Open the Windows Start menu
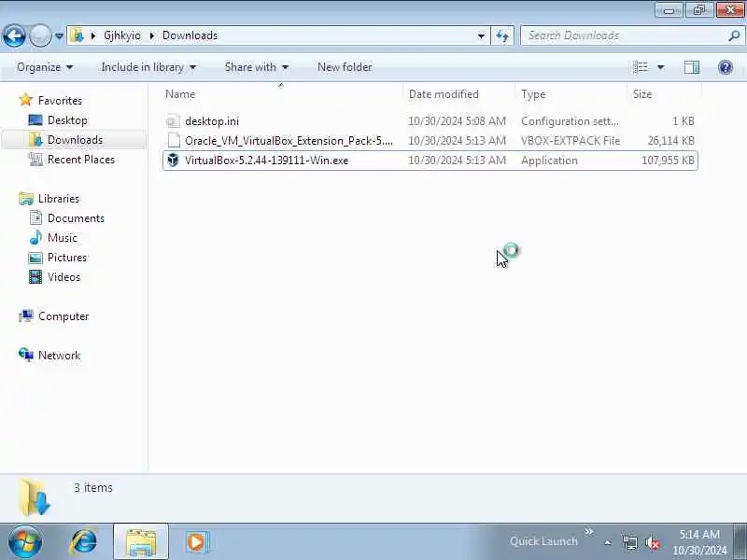Viewport: 747px width, 560px height. (x=24, y=541)
